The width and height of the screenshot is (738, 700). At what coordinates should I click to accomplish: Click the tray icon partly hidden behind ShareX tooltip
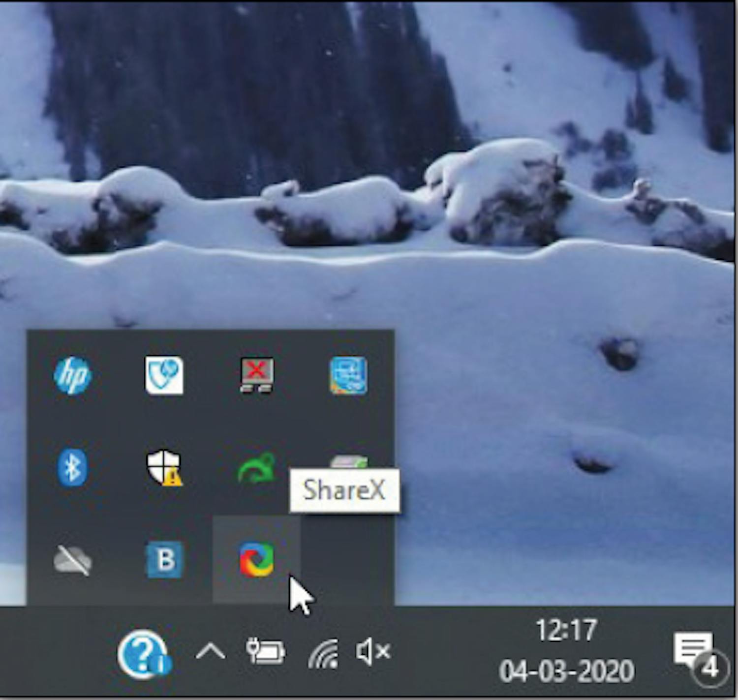(348, 462)
